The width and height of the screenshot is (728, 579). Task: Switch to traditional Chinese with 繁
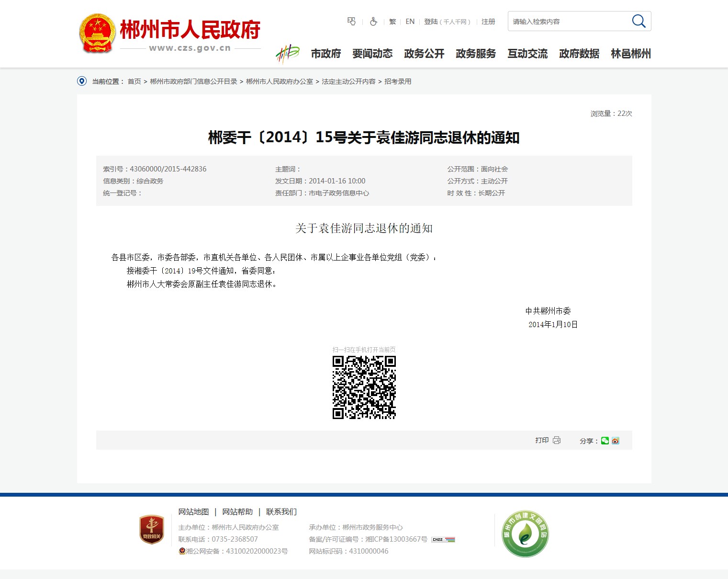[x=392, y=22]
